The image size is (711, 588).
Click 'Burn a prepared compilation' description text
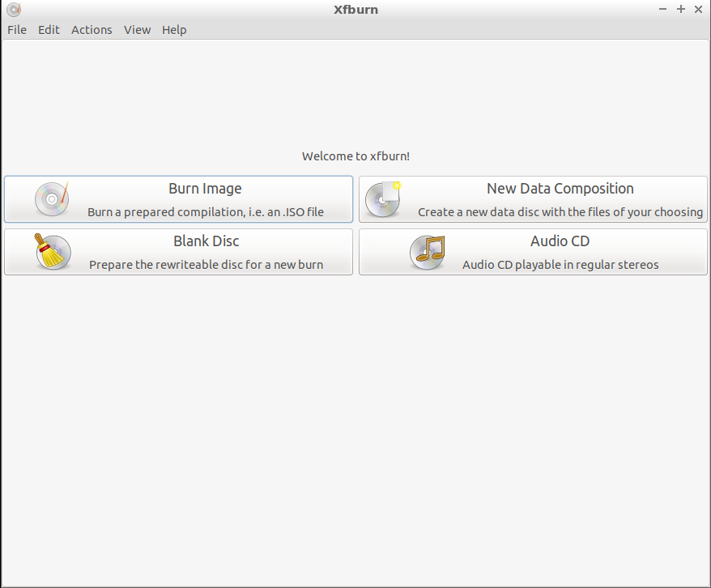[206, 212]
